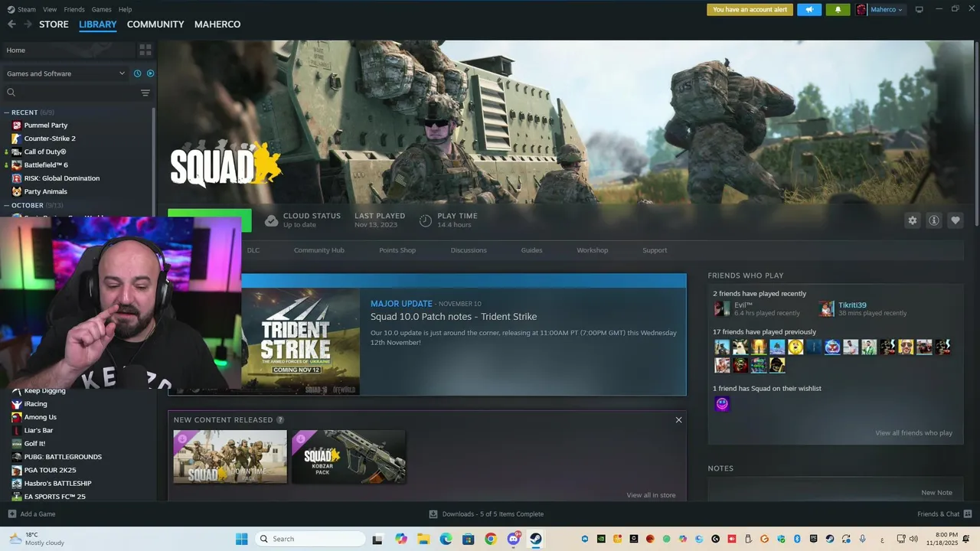The width and height of the screenshot is (980, 551).
Task: Open the green notifications bell
Action: [838, 10]
